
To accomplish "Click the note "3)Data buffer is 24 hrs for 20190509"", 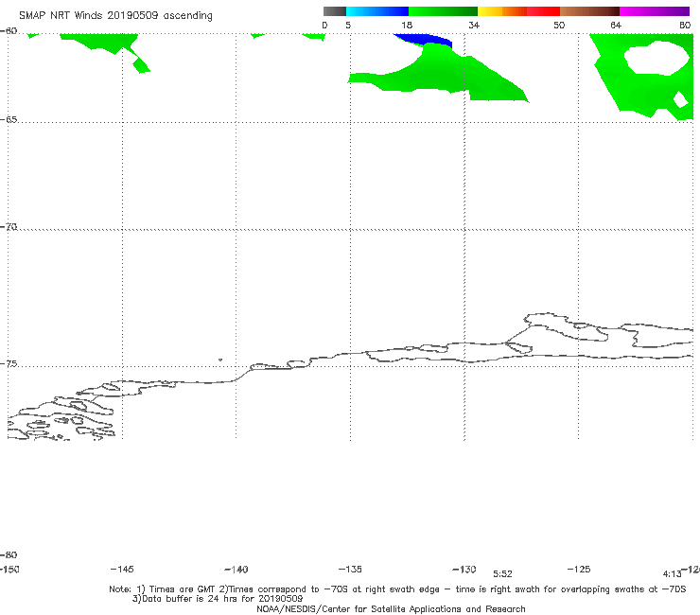I will (218, 599).
